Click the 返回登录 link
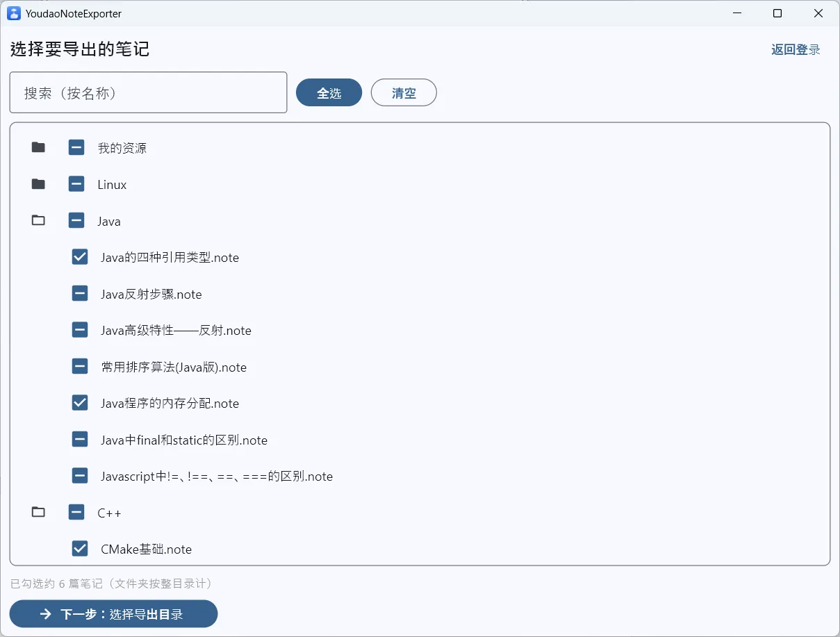840x637 pixels. tap(796, 49)
